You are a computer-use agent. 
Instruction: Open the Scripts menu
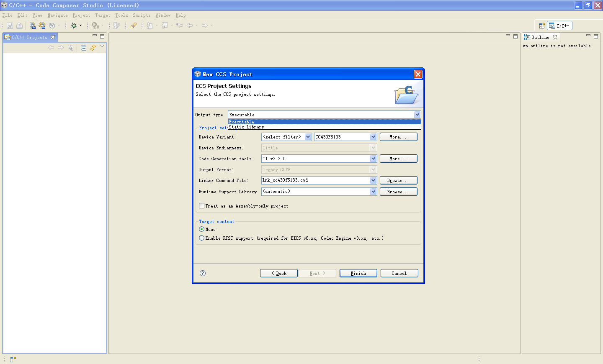coord(142,15)
